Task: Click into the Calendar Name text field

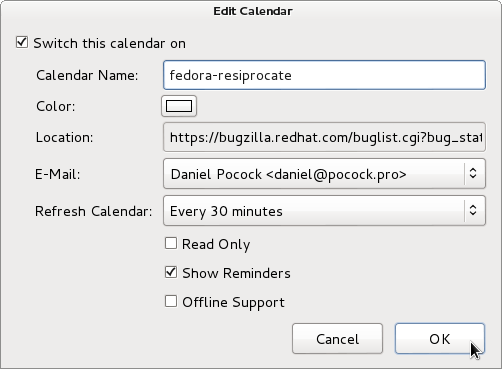Action: [324, 75]
